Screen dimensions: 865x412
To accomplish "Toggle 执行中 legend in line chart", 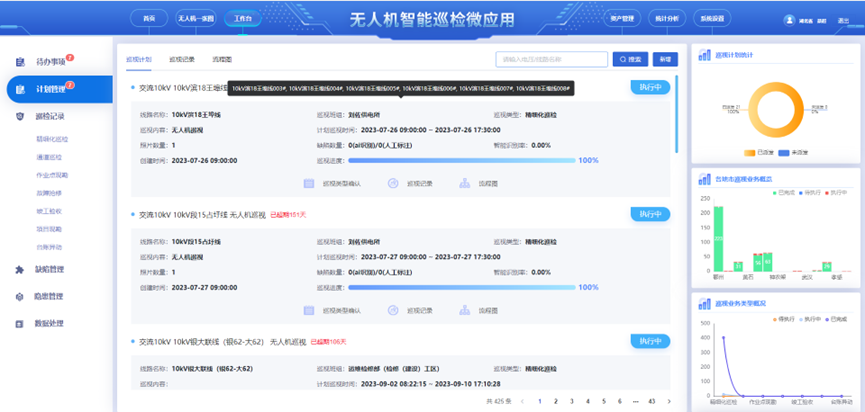I will point(809,319).
